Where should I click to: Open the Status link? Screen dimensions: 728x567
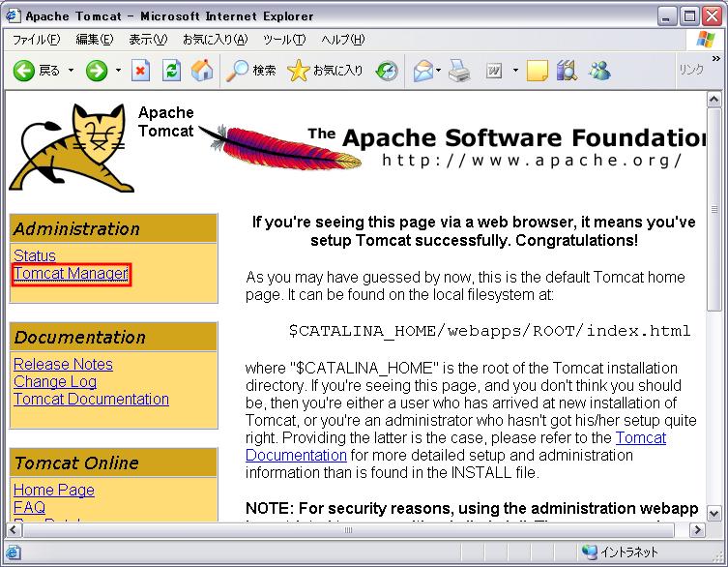[x=35, y=255]
